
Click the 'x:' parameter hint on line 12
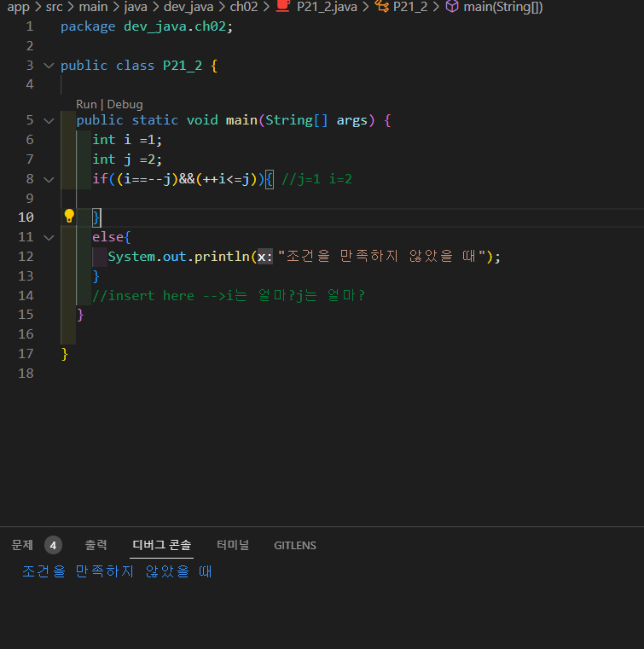[x=265, y=257]
